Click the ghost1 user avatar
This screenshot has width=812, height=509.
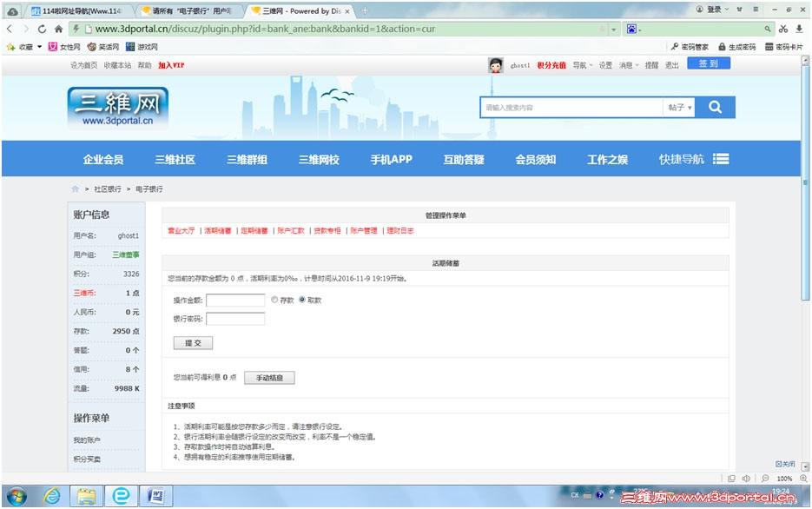(x=496, y=65)
